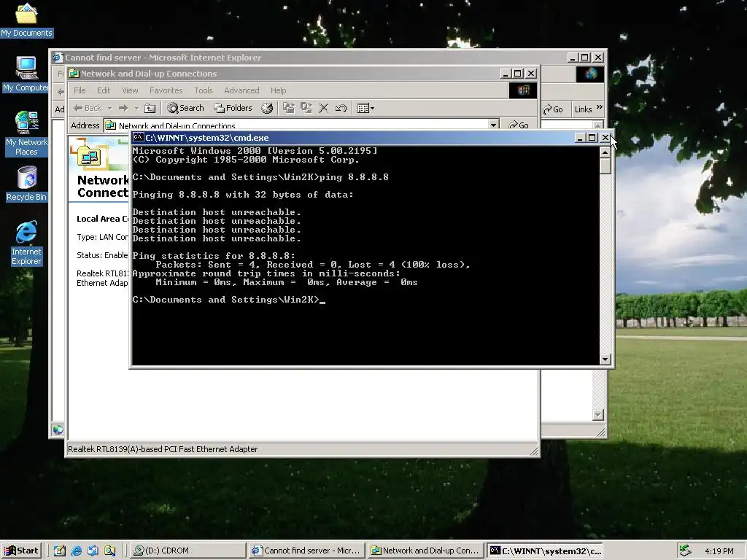Screen dimensions: 747x560
Task: Click the Views toolbar icon
Action: [363, 109]
